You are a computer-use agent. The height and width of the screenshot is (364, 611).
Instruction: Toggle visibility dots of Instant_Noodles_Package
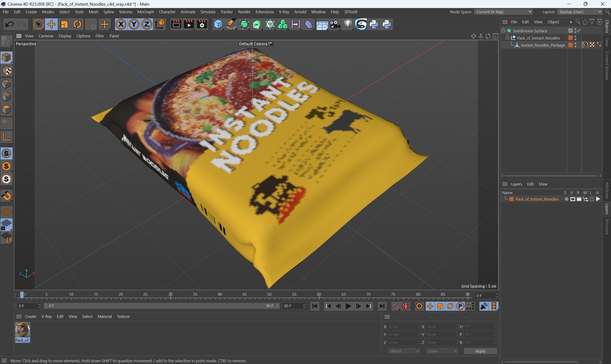pos(576,45)
